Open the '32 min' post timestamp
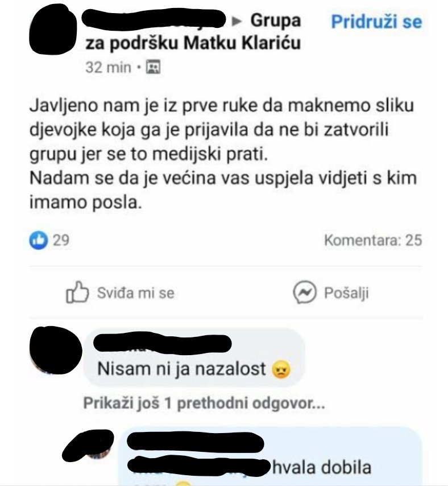Screen dimensions: 448x486 click(x=109, y=67)
